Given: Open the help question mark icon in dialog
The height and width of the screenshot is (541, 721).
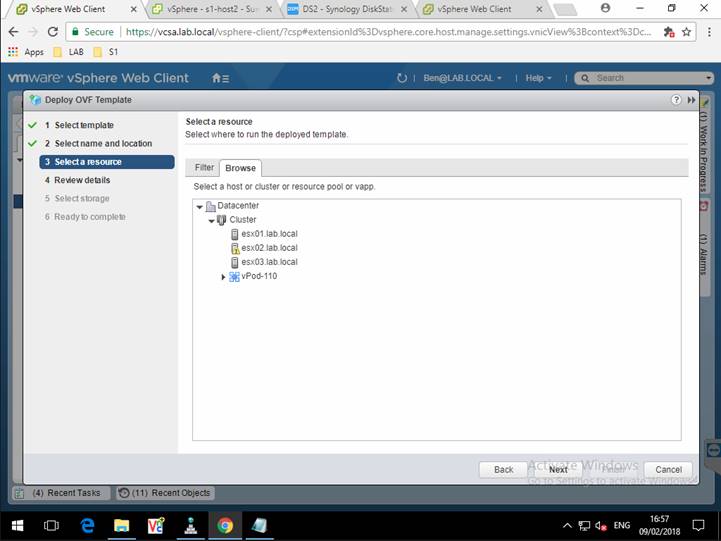Looking at the screenshot, I should point(676,100).
